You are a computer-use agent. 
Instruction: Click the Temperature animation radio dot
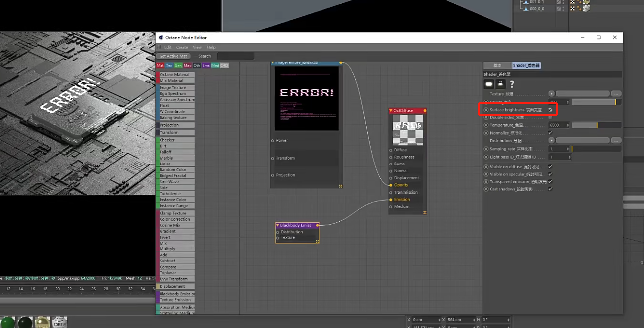pos(486,126)
